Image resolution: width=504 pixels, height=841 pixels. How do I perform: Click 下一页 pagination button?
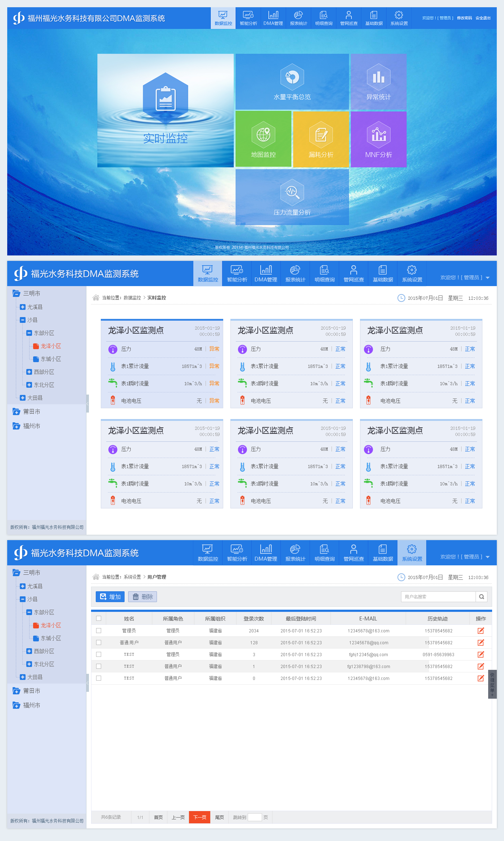[x=200, y=817]
